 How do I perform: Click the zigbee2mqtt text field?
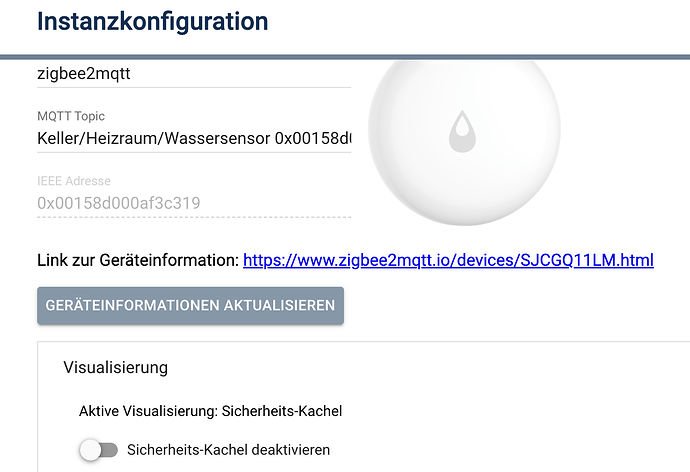coord(194,74)
